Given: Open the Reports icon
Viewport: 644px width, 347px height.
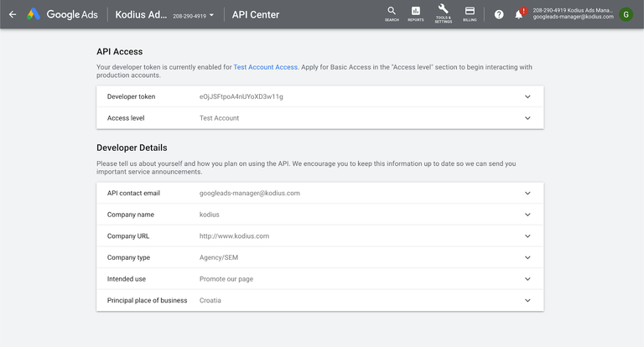Looking at the screenshot, I should 416,13.
